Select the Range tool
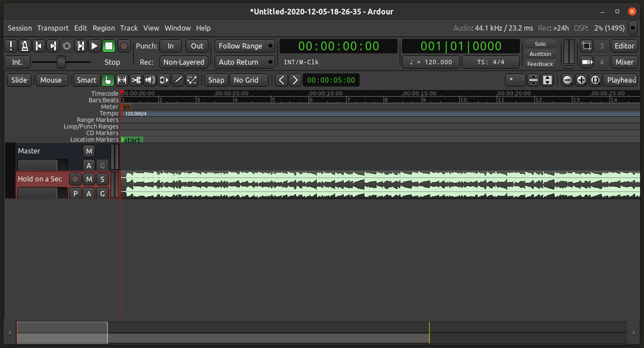The width and height of the screenshot is (644, 348). tap(122, 80)
